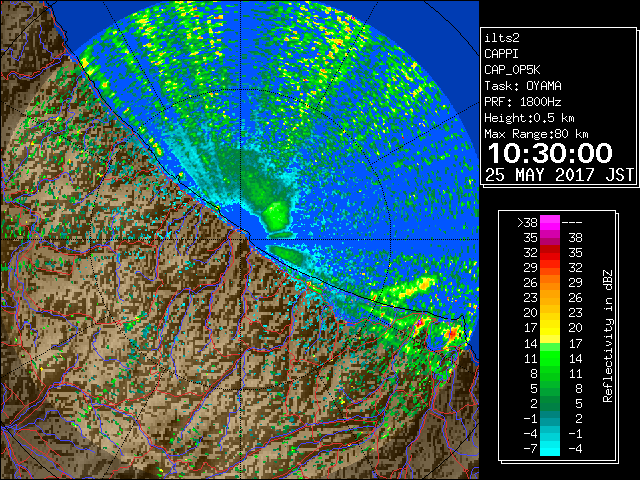
Task: Click the 'ilts2' radar name text
Action: coord(502,38)
